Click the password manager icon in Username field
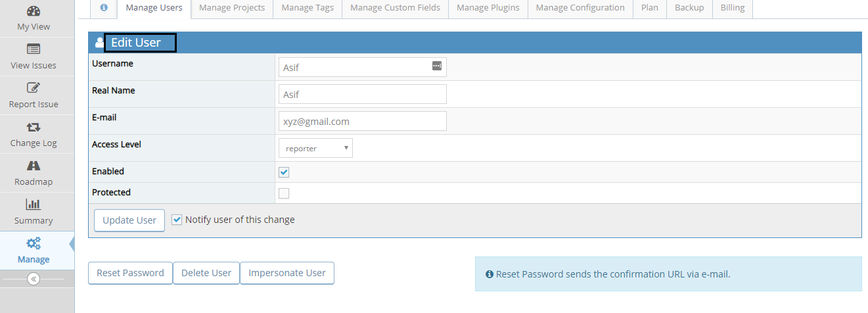 [437, 66]
